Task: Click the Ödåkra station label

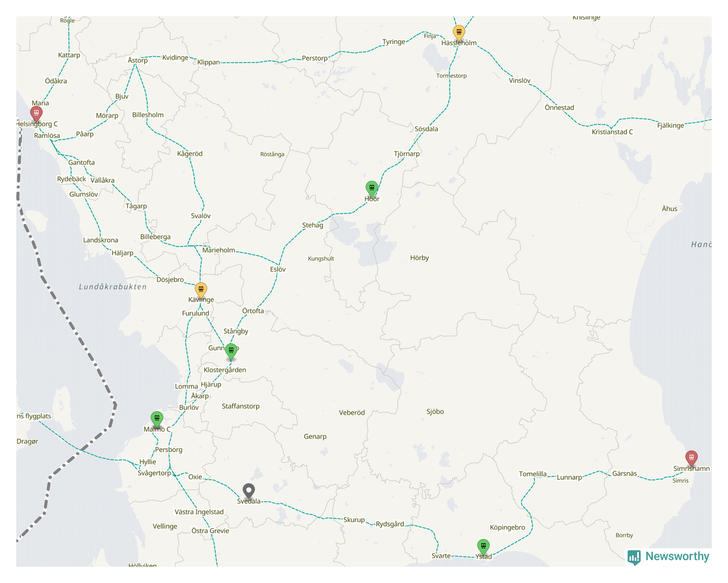Action: pos(56,81)
